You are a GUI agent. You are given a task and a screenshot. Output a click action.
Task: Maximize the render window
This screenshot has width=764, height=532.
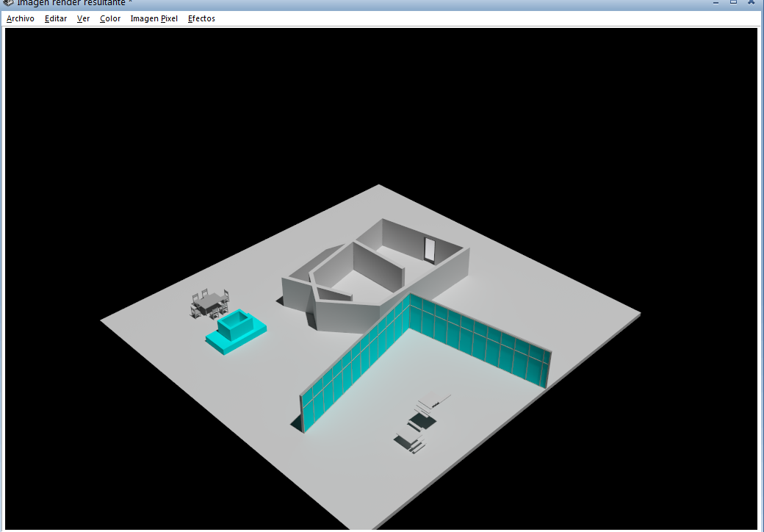(x=732, y=3)
